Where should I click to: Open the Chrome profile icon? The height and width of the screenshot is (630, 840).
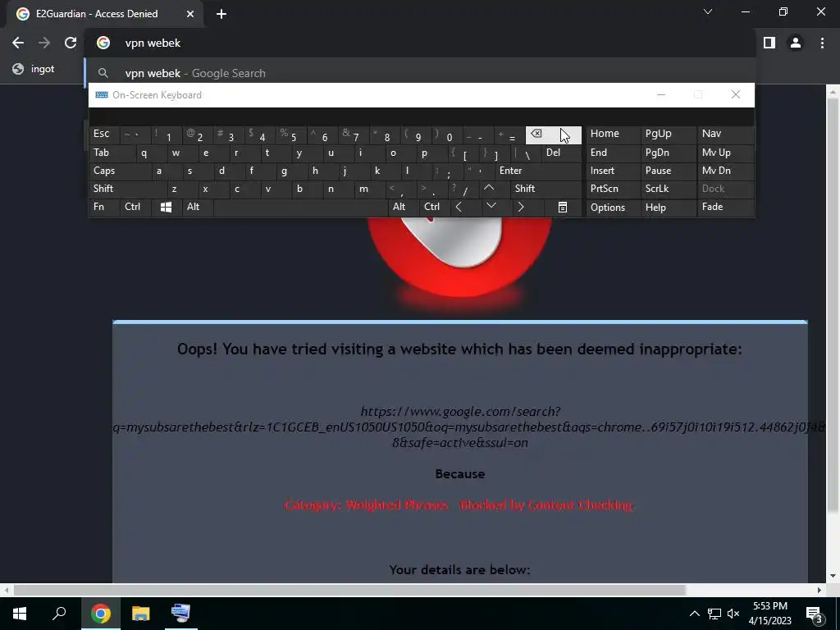pos(796,43)
